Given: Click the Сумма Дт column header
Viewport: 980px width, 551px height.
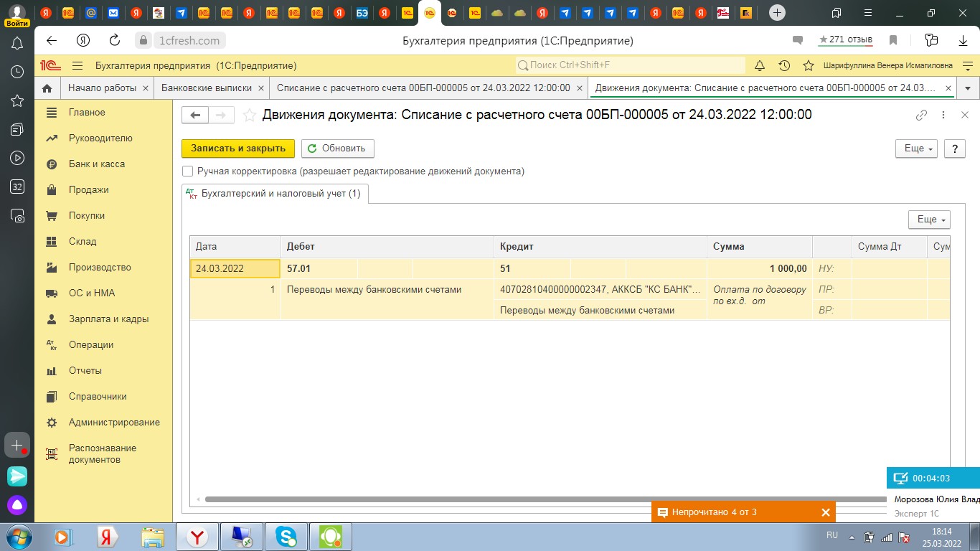Looking at the screenshot, I should [889, 247].
